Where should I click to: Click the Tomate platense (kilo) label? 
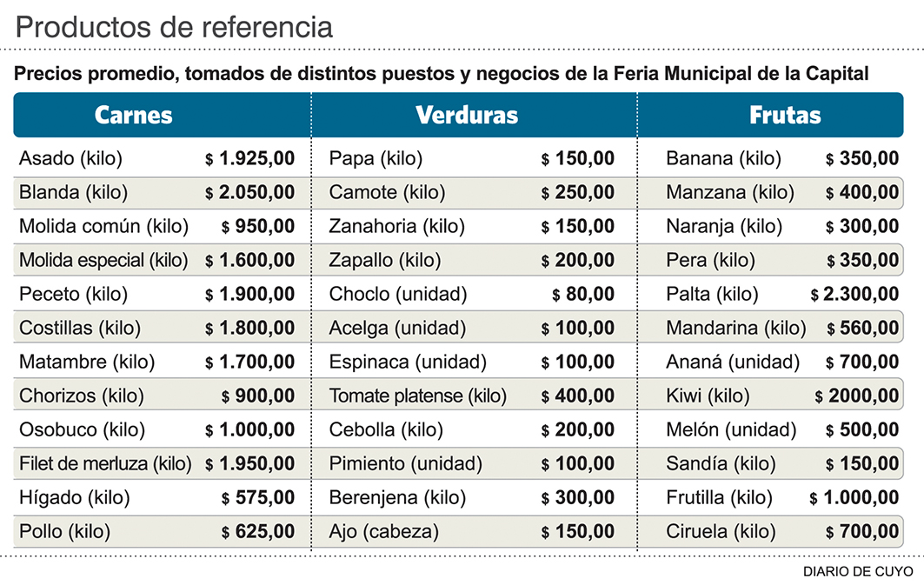click(x=417, y=396)
